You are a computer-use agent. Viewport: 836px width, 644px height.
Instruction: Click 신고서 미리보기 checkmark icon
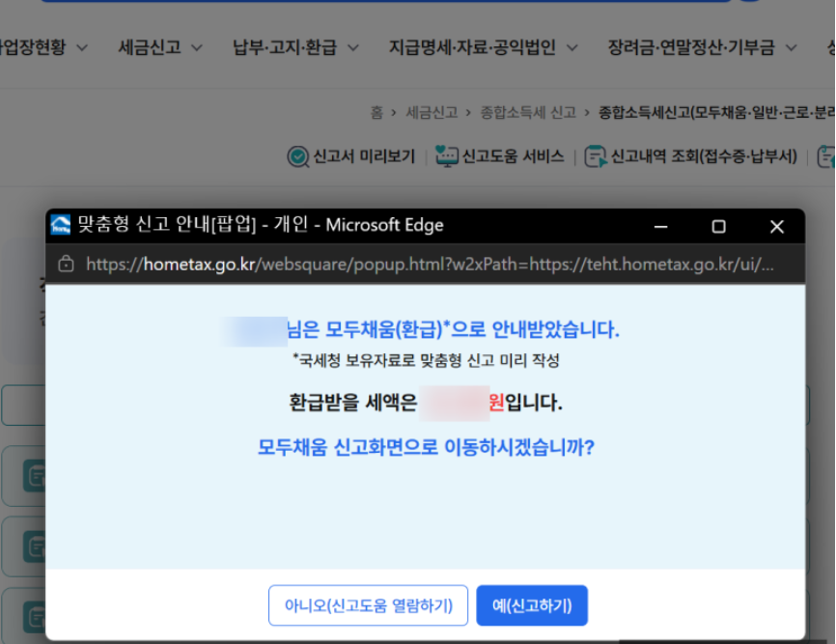(x=297, y=156)
